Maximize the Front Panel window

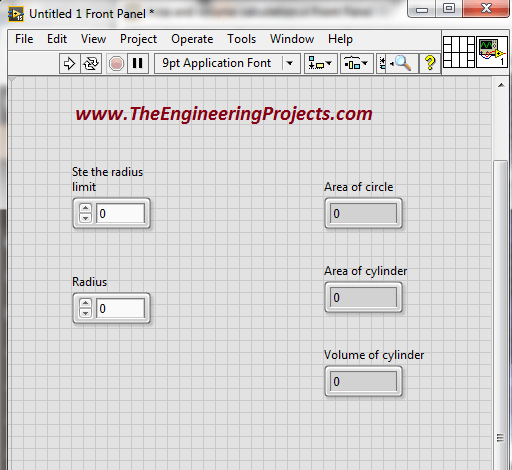click(x=449, y=9)
